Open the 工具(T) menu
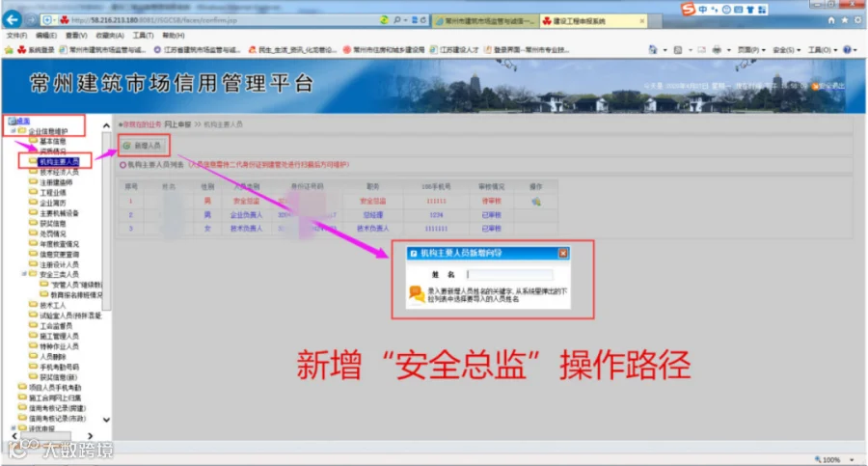The width and height of the screenshot is (868, 466). pos(143,36)
